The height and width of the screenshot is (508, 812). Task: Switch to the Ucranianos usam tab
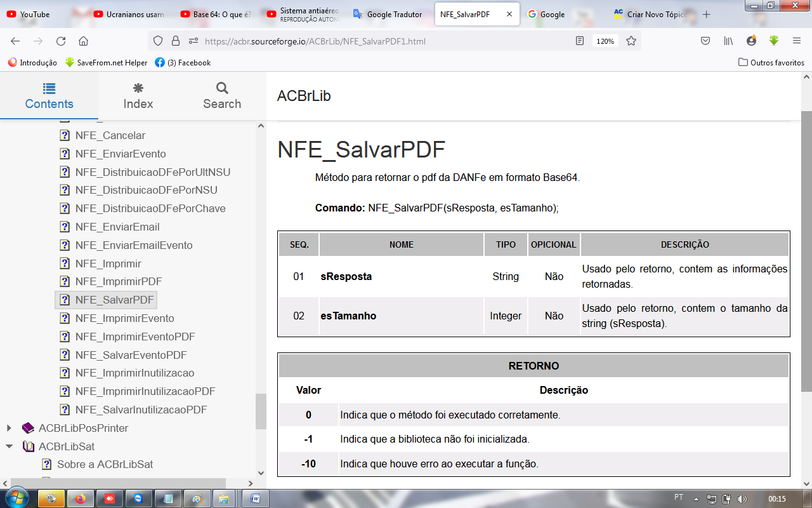(129, 14)
